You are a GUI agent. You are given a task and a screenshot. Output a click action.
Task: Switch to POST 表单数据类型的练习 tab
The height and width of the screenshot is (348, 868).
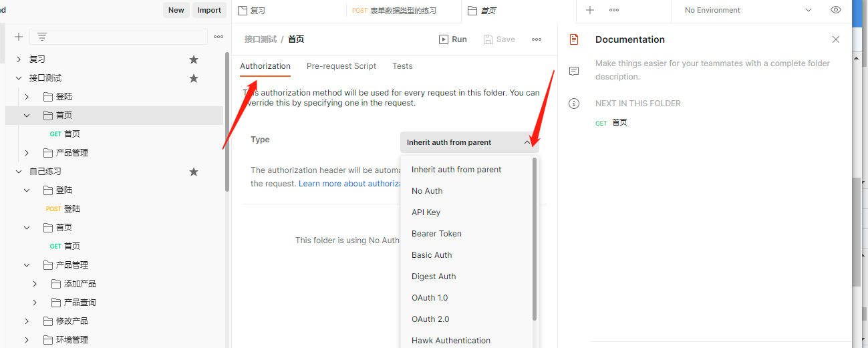(404, 10)
